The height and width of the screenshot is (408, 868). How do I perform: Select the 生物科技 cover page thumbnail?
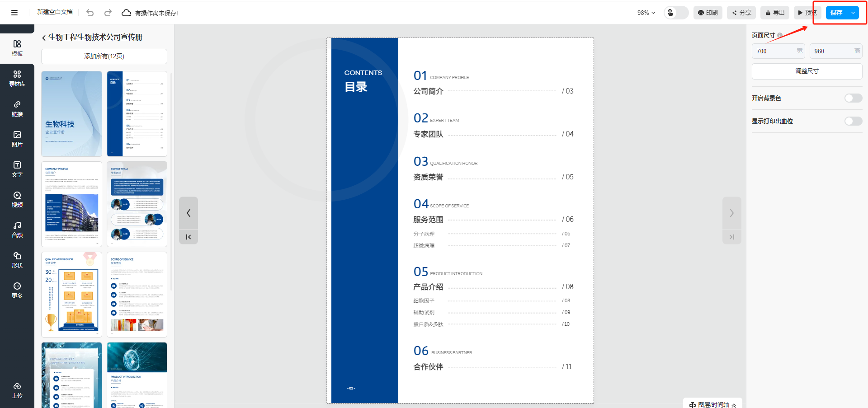[x=71, y=114]
